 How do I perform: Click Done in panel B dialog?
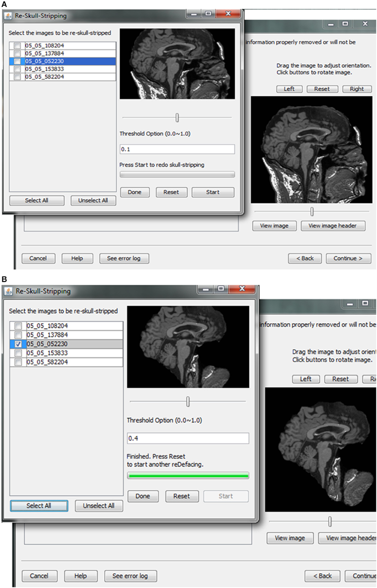tap(143, 496)
